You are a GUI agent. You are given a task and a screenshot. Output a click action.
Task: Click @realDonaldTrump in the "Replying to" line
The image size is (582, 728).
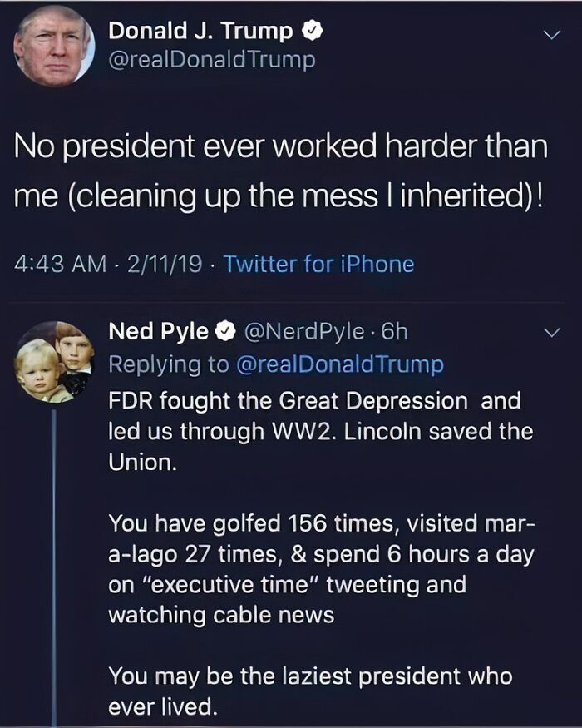click(x=342, y=364)
